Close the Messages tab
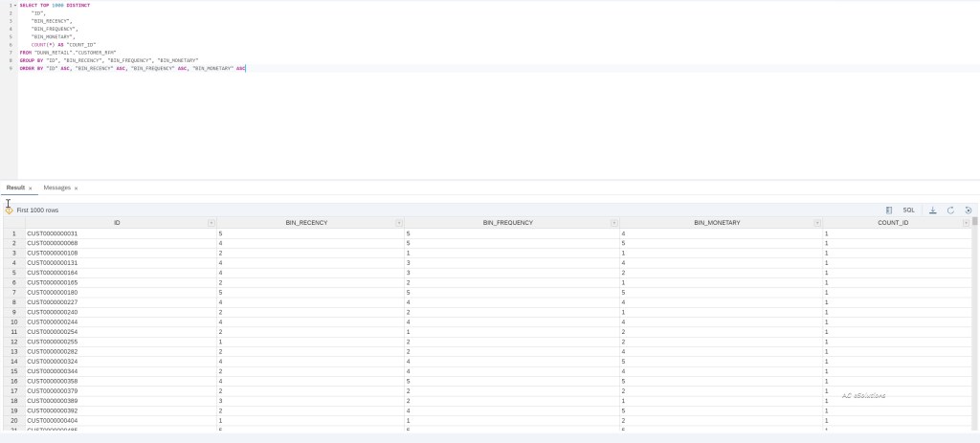 point(76,188)
